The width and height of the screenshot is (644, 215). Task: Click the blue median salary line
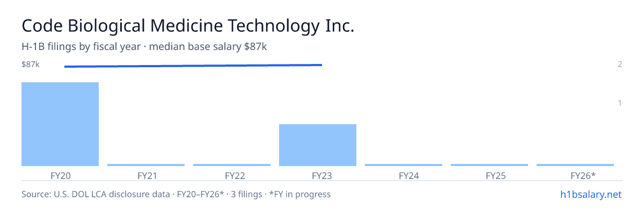(x=193, y=66)
